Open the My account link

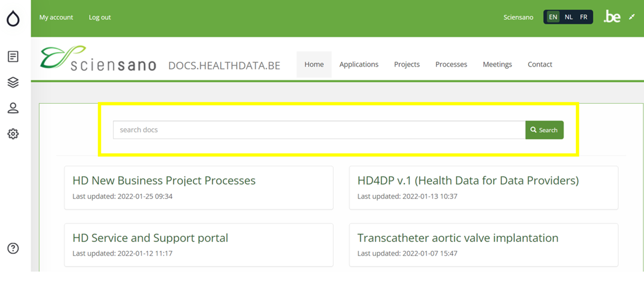click(56, 17)
